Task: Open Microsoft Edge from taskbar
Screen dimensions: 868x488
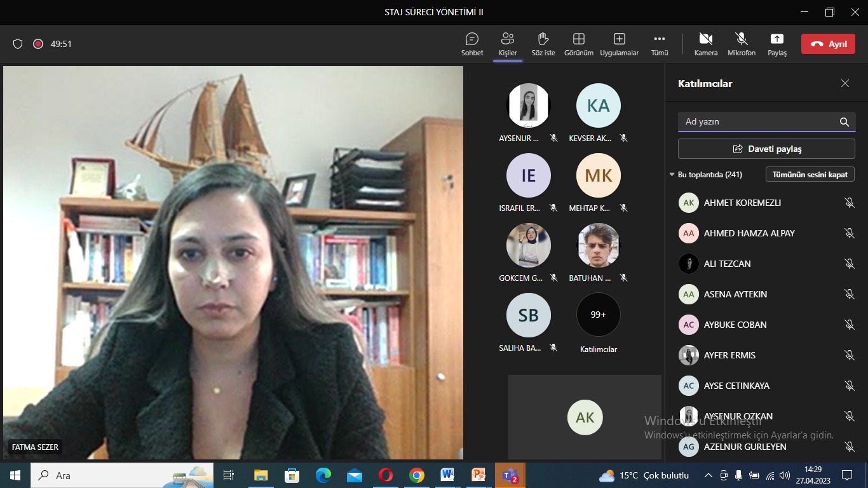Action: tap(323, 475)
